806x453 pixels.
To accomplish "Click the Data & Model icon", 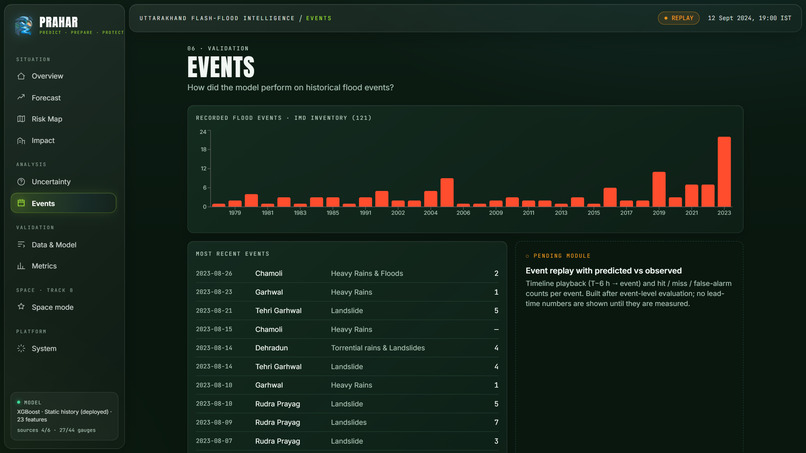I will click(x=21, y=245).
